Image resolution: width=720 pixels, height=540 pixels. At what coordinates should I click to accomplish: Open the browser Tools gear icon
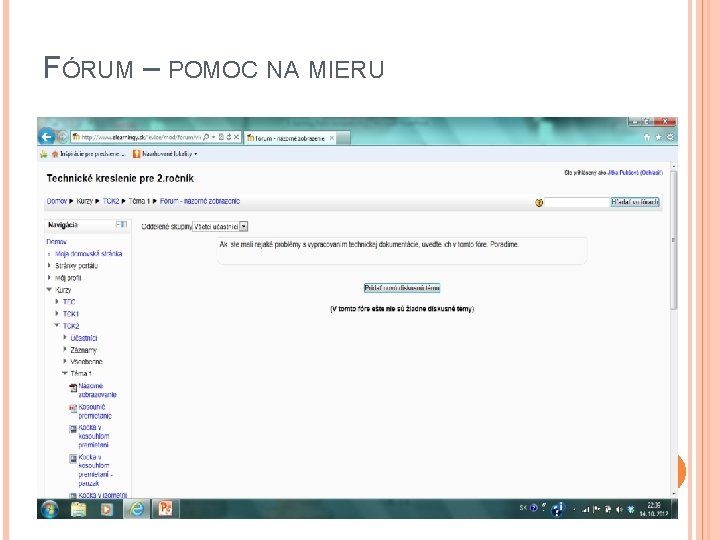(x=670, y=137)
